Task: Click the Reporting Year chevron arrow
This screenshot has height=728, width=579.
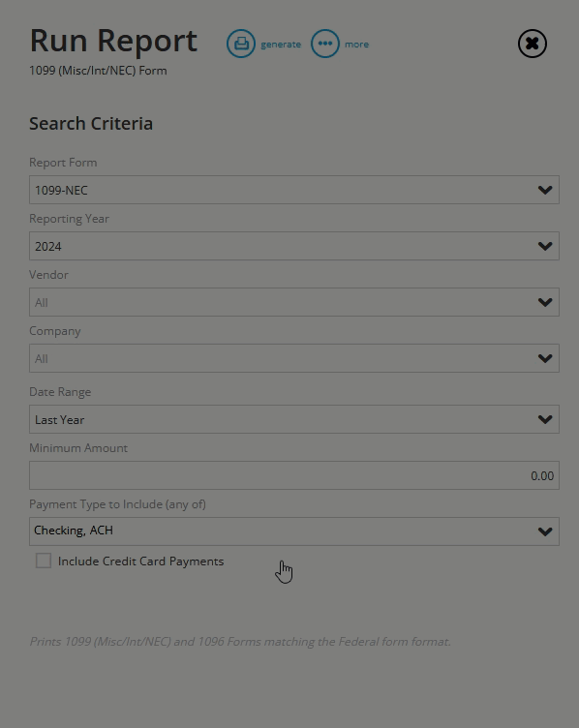Action: tap(545, 246)
